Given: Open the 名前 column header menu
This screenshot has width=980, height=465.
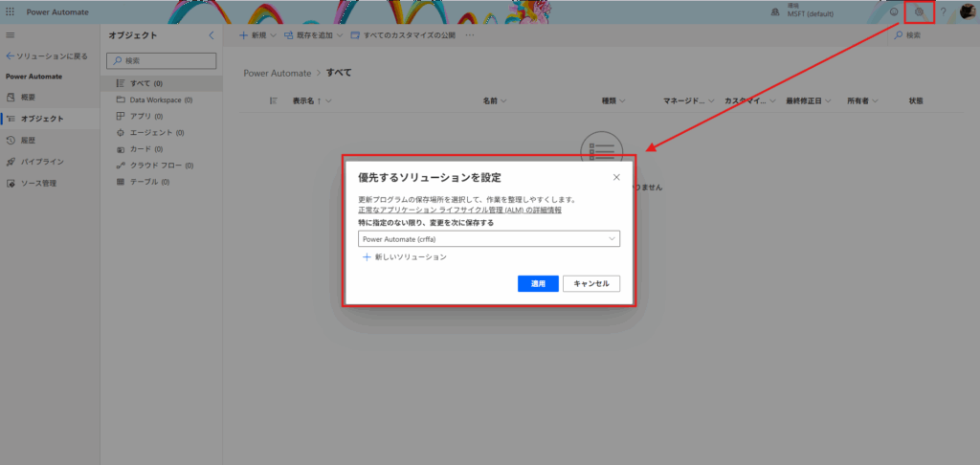Looking at the screenshot, I should tap(495, 100).
